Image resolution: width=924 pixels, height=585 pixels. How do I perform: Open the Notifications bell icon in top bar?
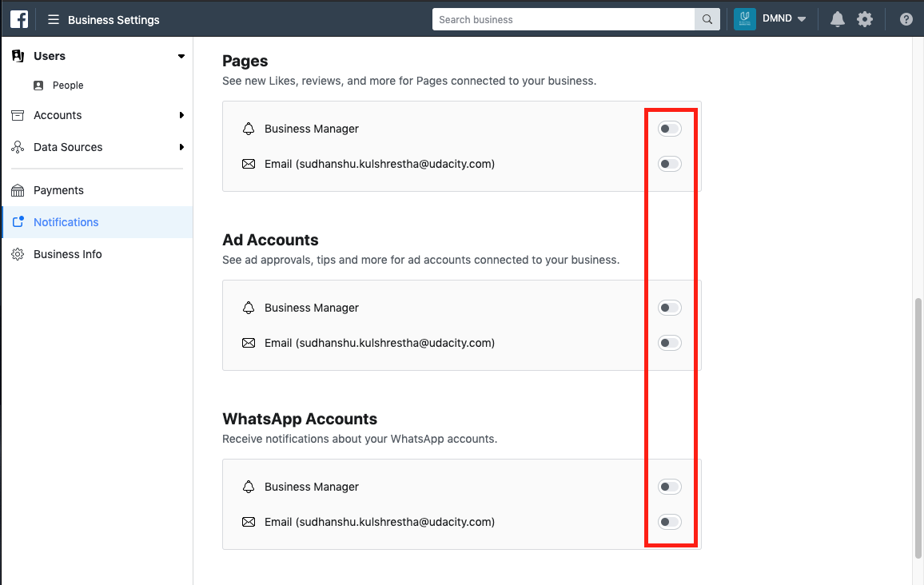click(x=837, y=18)
